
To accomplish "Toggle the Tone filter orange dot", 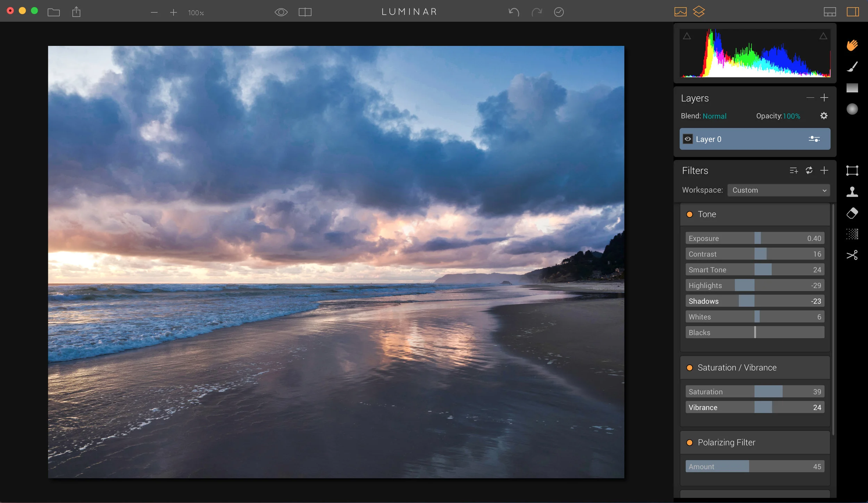I will click(x=690, y=214).
